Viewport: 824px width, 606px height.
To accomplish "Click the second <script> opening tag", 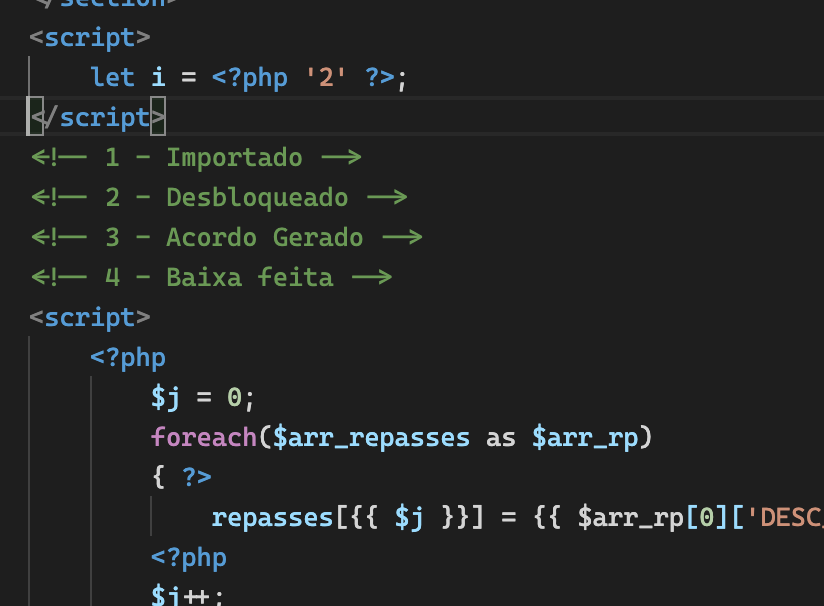I will 90,317.
